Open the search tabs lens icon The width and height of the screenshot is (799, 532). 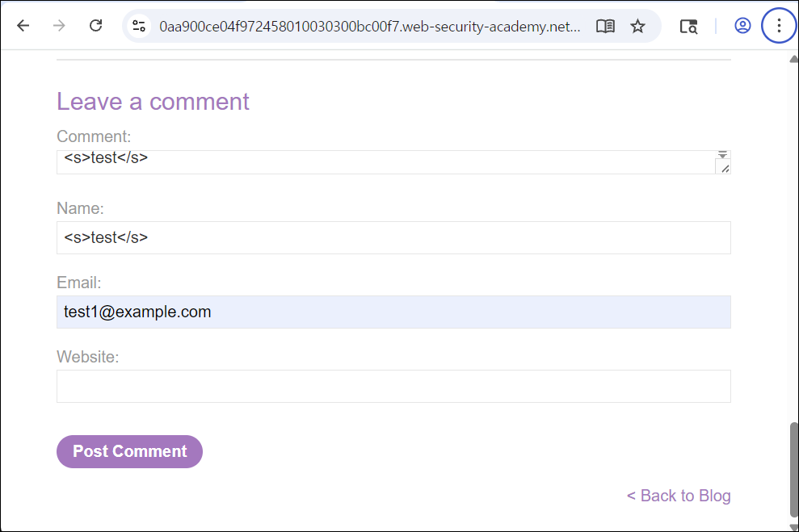click(688, 27)
